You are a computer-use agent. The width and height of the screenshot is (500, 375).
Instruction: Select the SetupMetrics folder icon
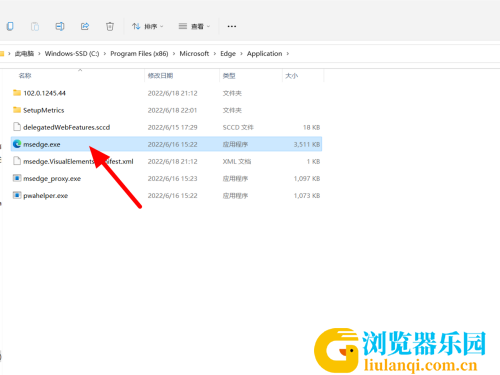17,110
